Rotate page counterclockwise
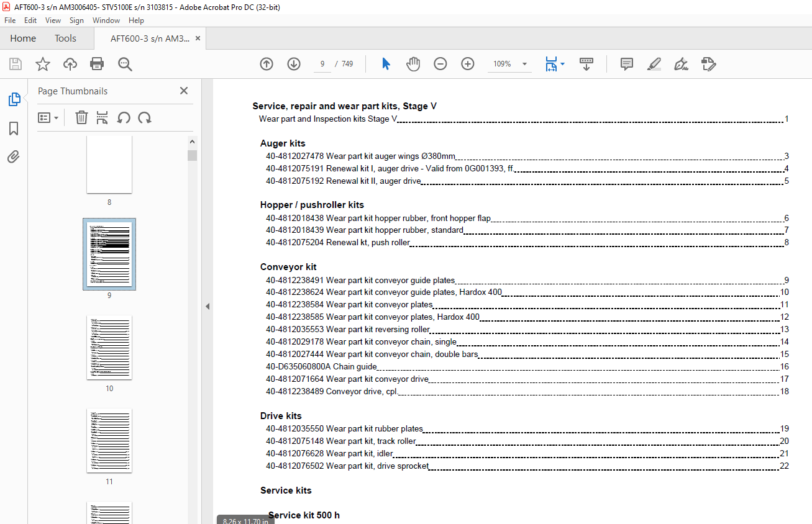The image size is (812, 524). [124, 117]
